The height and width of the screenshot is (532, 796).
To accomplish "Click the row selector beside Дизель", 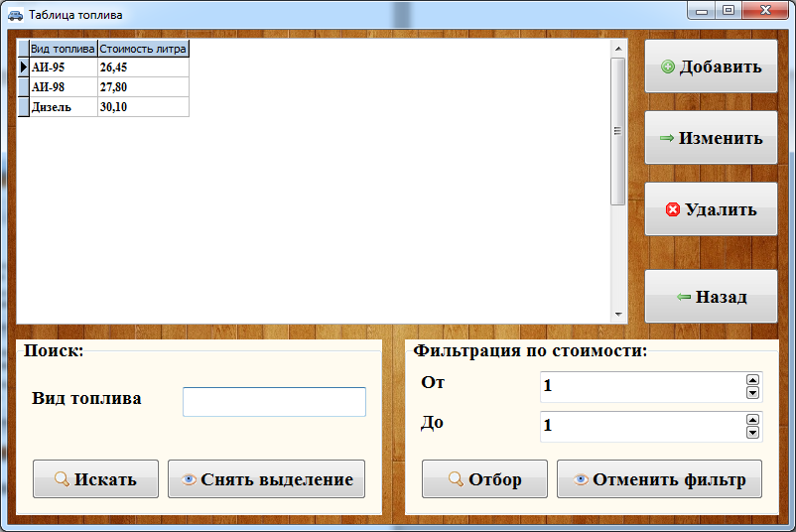I will pyautogui.click(x=24, y=106).
